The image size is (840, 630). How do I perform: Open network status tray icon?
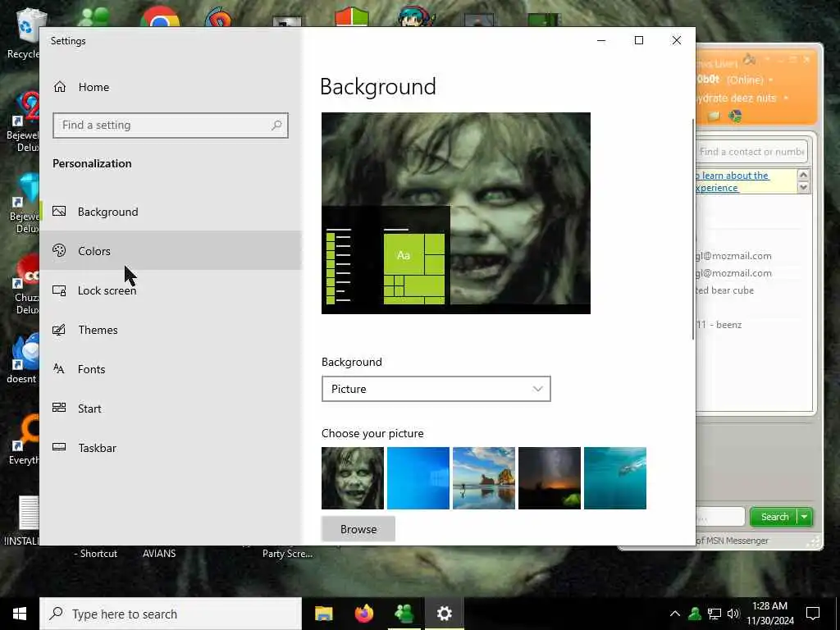(x=714, y=614)
